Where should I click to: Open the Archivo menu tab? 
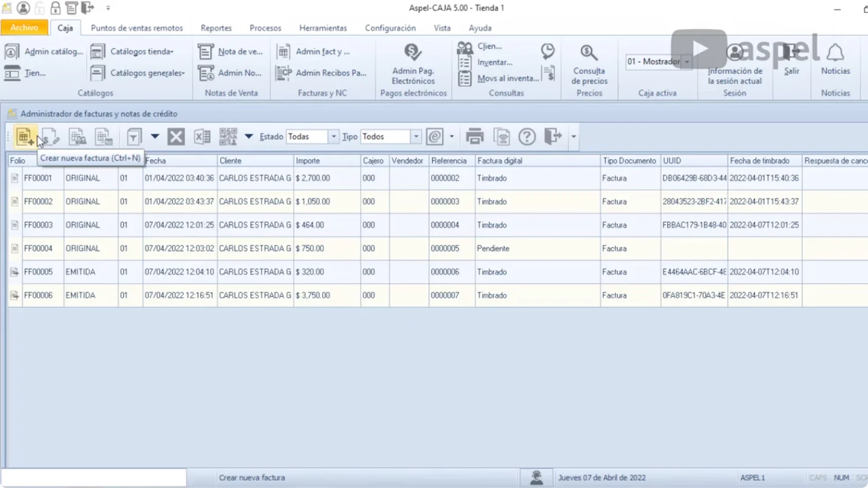tap(24, 27)
